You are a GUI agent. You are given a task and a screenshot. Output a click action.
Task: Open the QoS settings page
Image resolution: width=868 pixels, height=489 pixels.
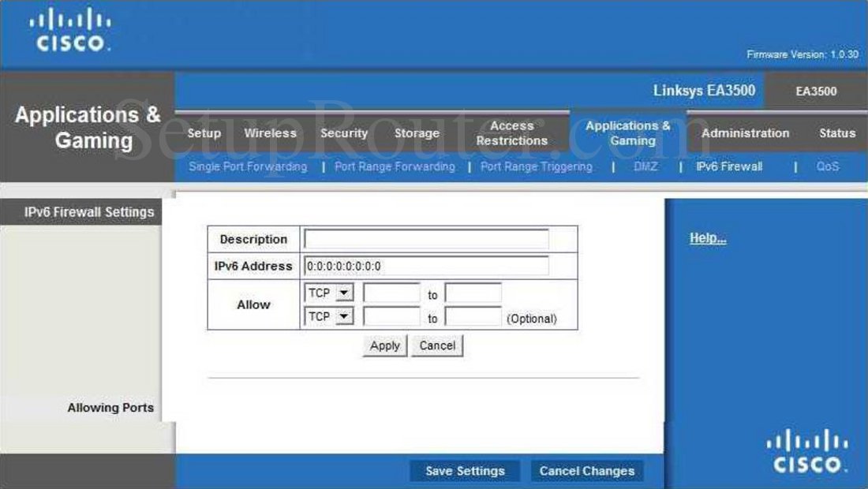click(x=826, y=166)
